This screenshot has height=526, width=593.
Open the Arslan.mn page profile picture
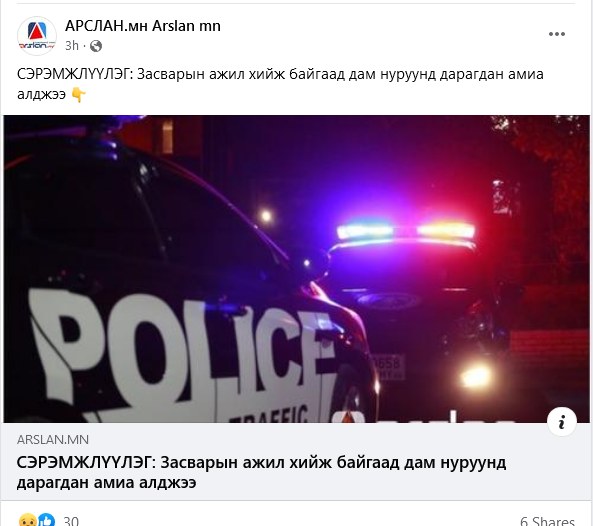point(37,36)
